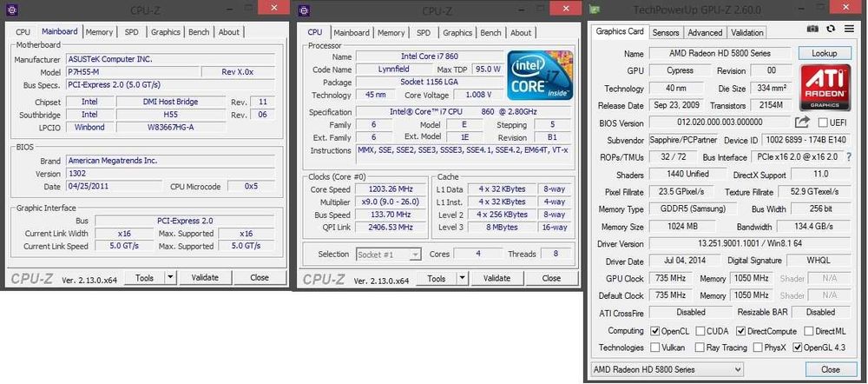This screenshot has width=868, height=384.
Task: Click the motherboard Model field P7H55-M
Action: click(132, 72)
